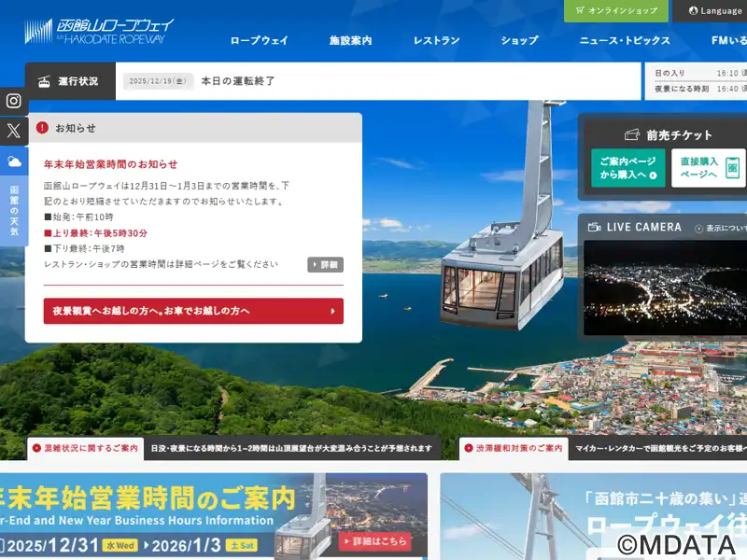Open the Language selector
This screenshot has height=560, width=747.
tap(710, 10)
